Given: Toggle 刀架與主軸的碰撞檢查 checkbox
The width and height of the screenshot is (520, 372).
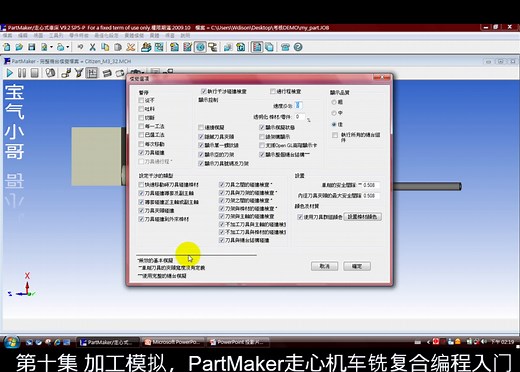Looking at the screenshot, I should click(x=222, y=216).
